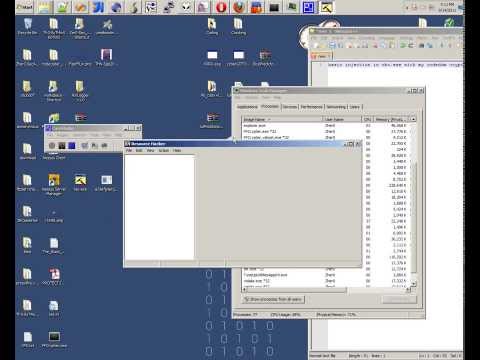Click the gray circle icon in small toolbar window
This screenshot has height=360, width=480.
point(52,146)
